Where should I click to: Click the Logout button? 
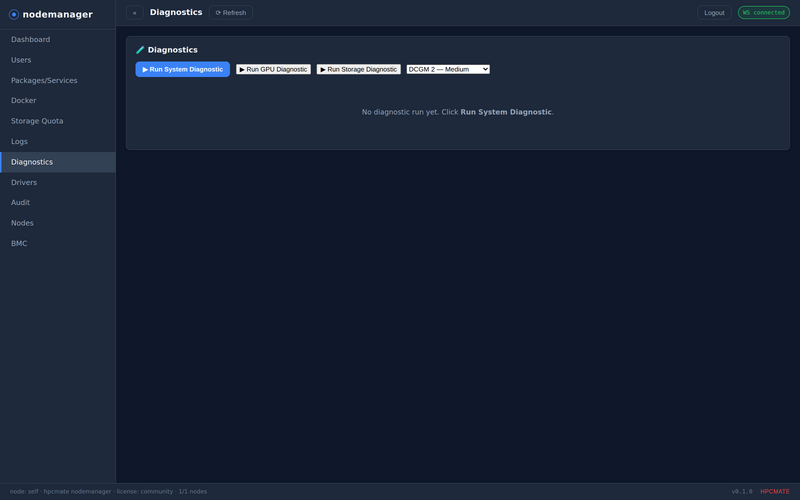714,13
